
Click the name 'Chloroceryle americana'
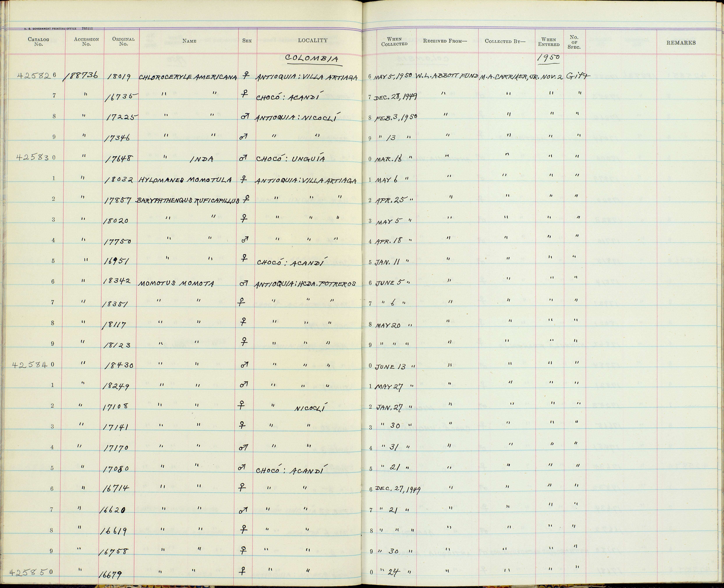point(187,77)
